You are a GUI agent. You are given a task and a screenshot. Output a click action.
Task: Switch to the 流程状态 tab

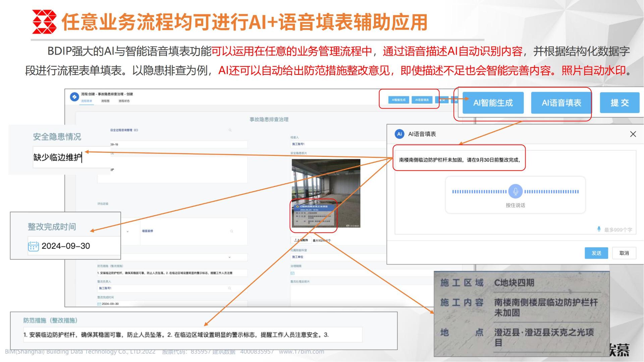[x=124, y=101]
